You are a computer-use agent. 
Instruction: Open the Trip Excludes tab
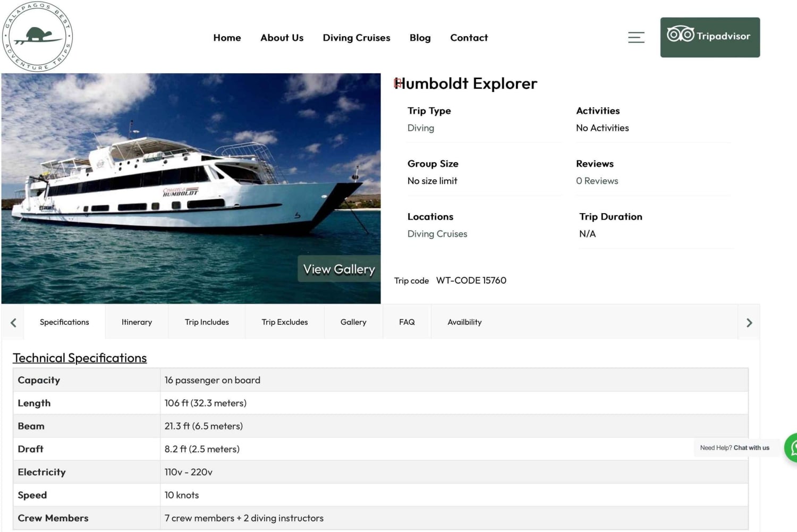tap(284, 322)
